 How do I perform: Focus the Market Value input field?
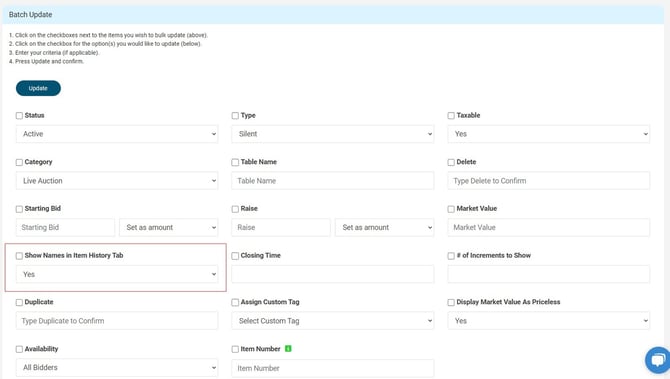tap(549, 227)
